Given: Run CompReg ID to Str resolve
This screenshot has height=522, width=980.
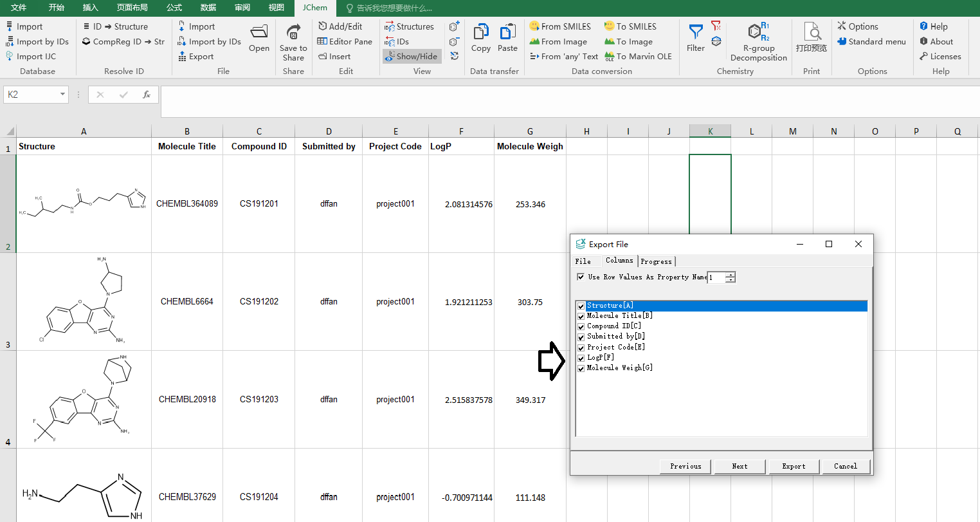Looking at the screenshot, I should point(123,41).
